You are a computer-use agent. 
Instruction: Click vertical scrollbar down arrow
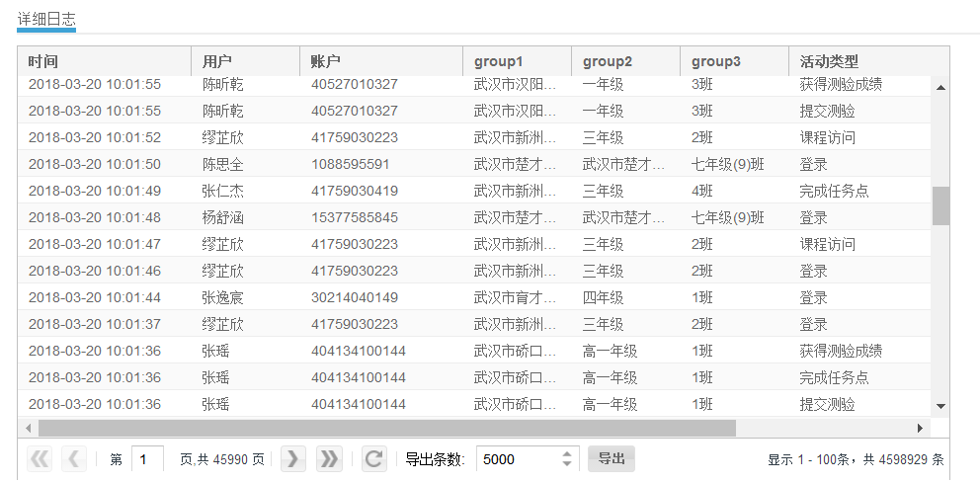click(940, 407)
